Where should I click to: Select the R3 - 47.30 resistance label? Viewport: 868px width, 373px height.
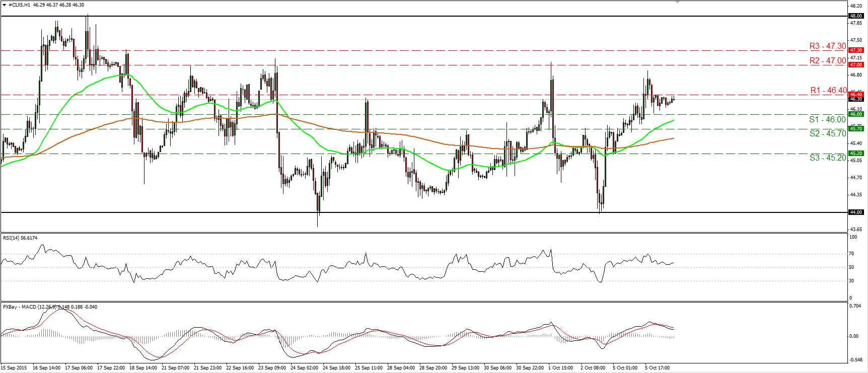click(828, 46)
